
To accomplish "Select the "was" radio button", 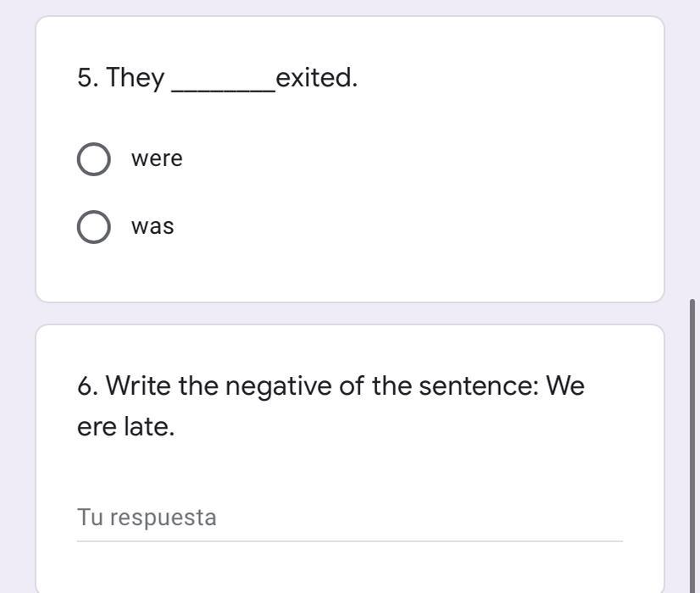I will pos(93,227).
